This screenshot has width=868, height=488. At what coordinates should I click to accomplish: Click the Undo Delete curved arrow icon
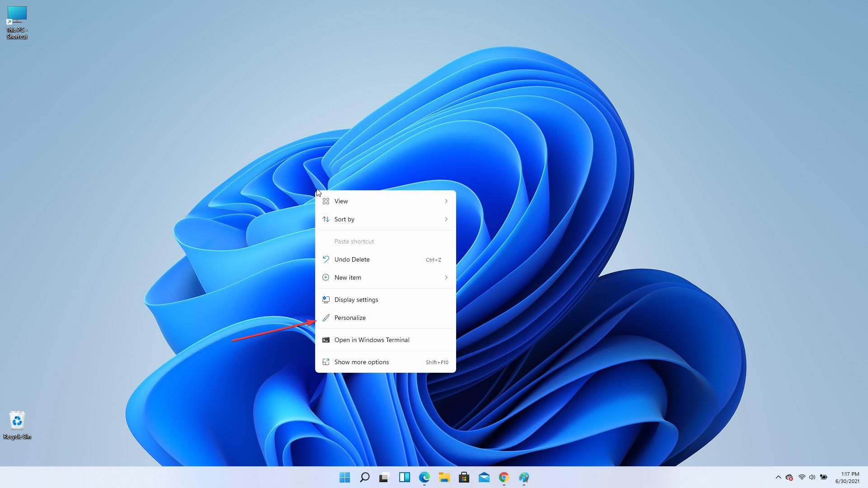point(325,259)
